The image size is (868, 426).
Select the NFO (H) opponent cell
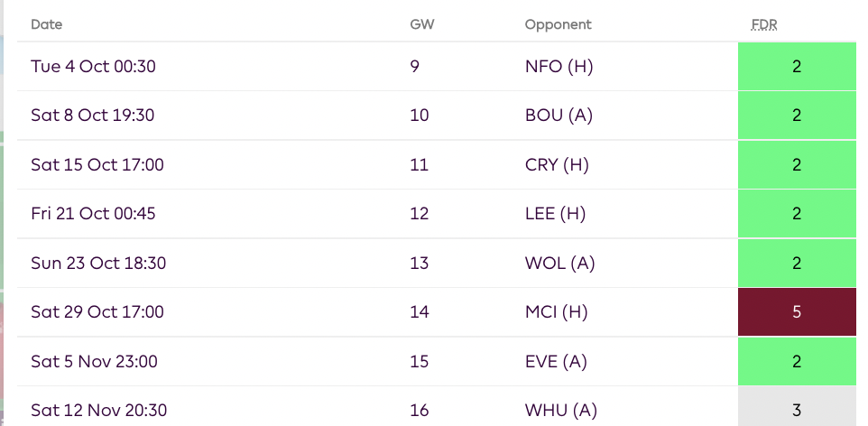click(x=559, y=66)
